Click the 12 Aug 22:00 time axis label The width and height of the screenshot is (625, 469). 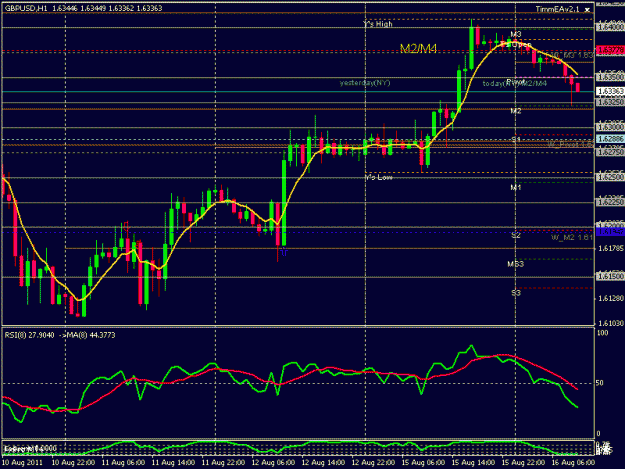tap(373, 463)
